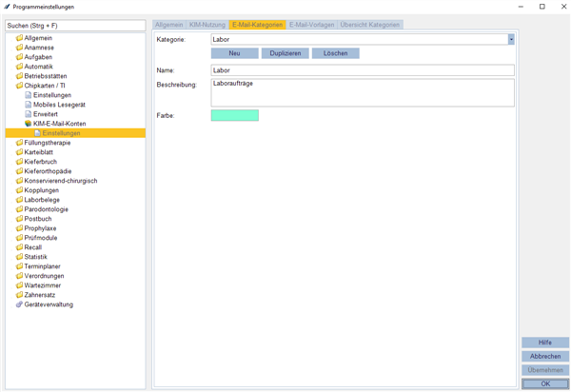Click the Beschreibung text area
This screenshot has height=392, width=571.
(363, 93)
